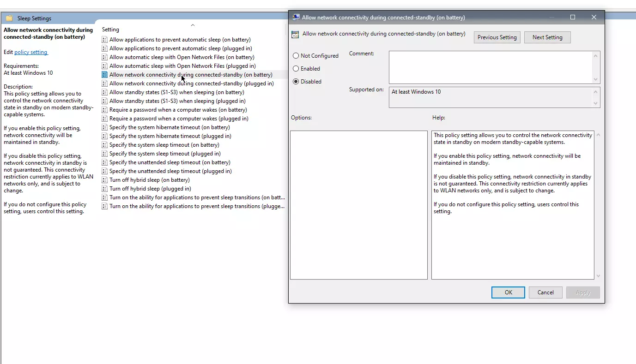Click sort arrow above the Setting column
The width and height of the screenshot is (636, 364).
coord(193,25)
